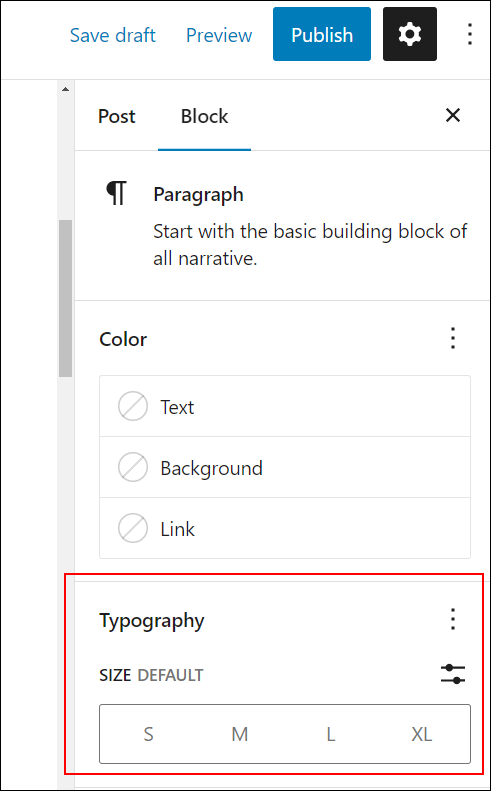Select font size L
Image resolution: width=491 pixels, height=791 pixels.
click(331, 734)
